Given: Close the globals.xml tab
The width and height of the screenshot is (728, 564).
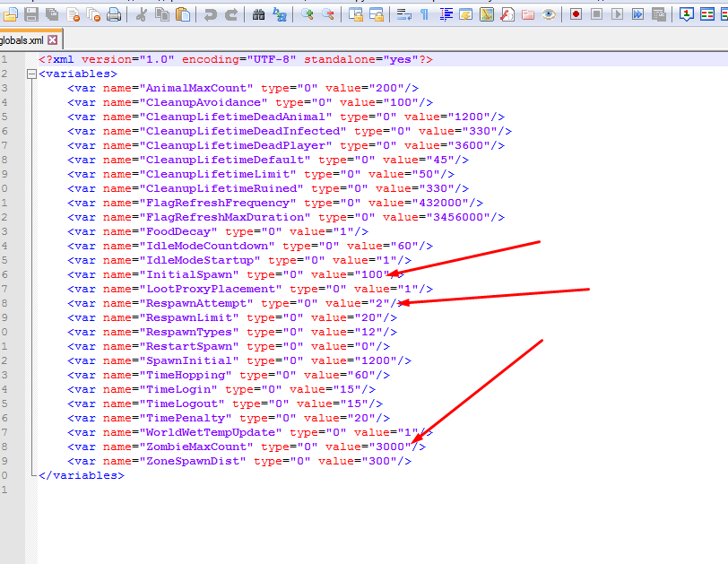Looking at the screenshot, I should [x=53, y=40].
